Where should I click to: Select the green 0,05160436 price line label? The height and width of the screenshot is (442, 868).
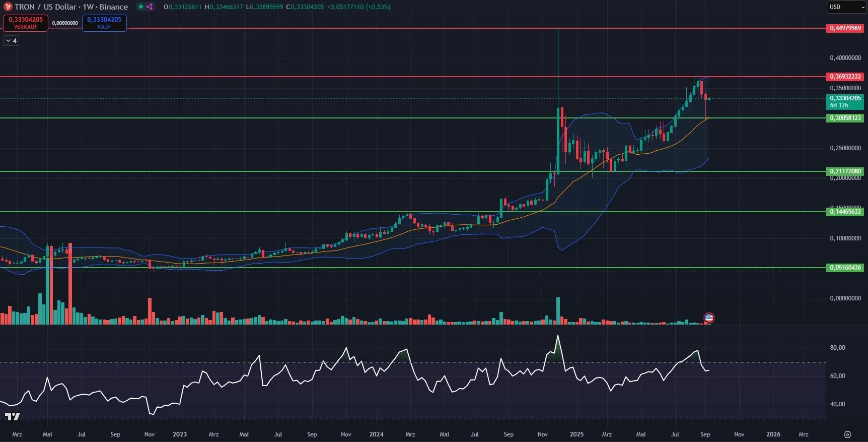[845, 268]
